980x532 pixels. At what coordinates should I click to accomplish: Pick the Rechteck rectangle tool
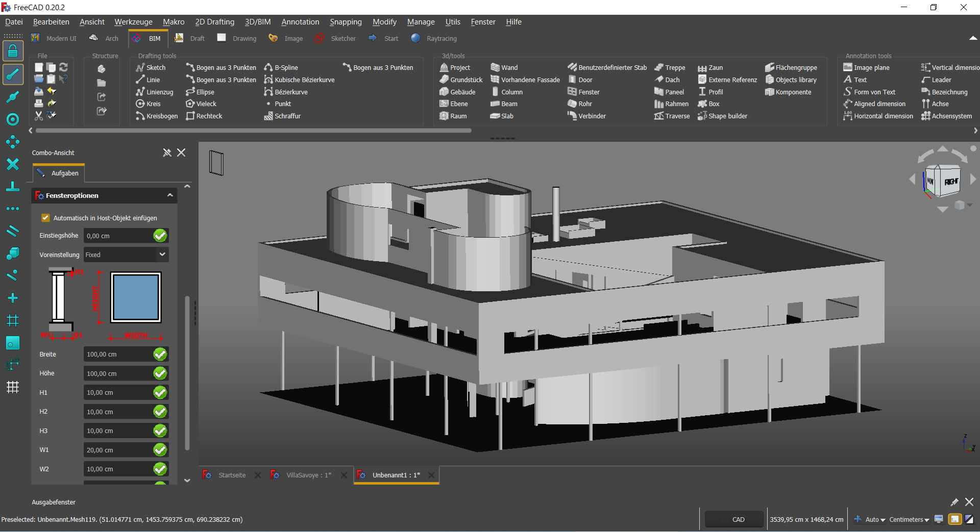click(204, 116)
